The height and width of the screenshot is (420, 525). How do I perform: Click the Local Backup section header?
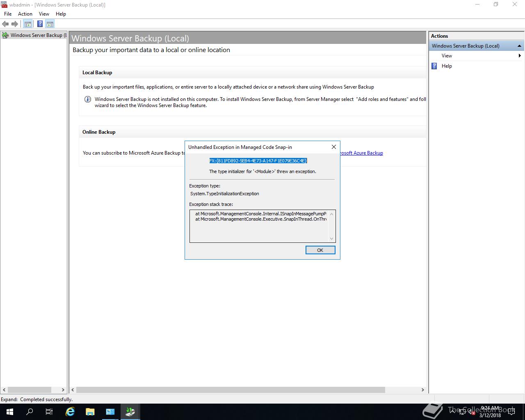click(97, 73)
